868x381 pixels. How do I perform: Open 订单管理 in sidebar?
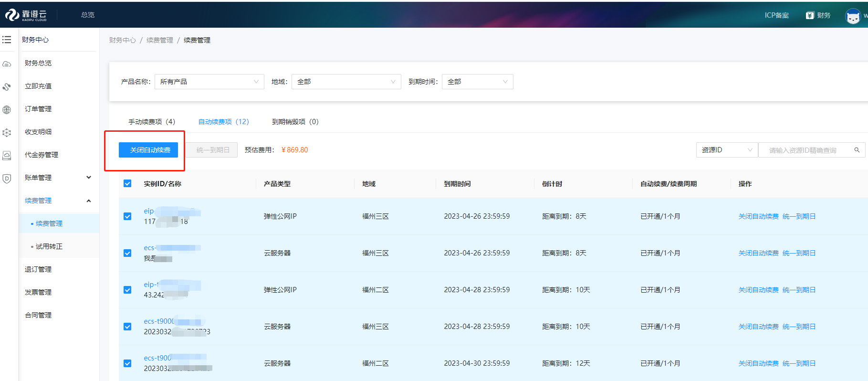click(38, 109)
